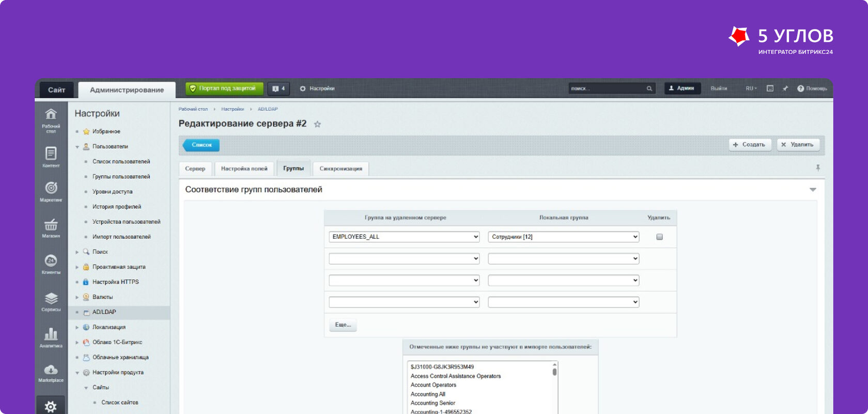Click the Еще... button
Screen dimensions: 868x414
tap(343, 325)
